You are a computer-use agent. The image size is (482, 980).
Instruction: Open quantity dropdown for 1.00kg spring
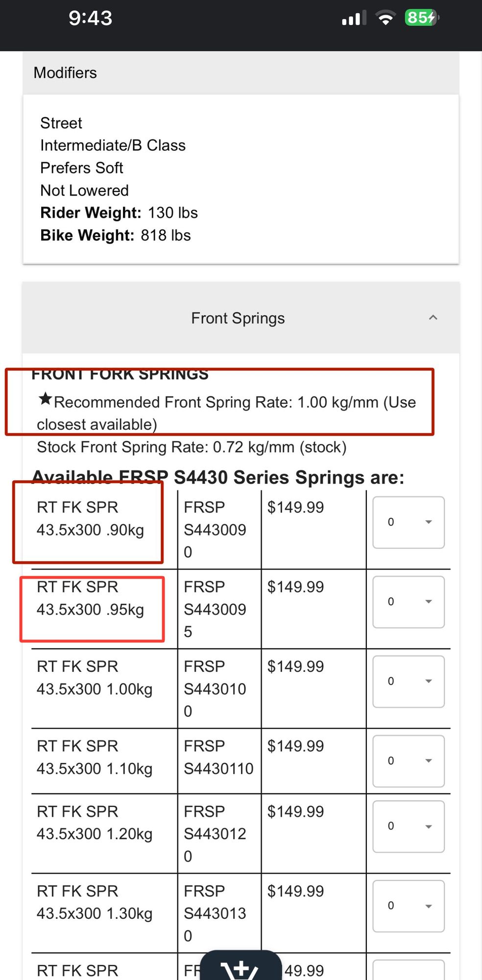(x=409, y=681)
